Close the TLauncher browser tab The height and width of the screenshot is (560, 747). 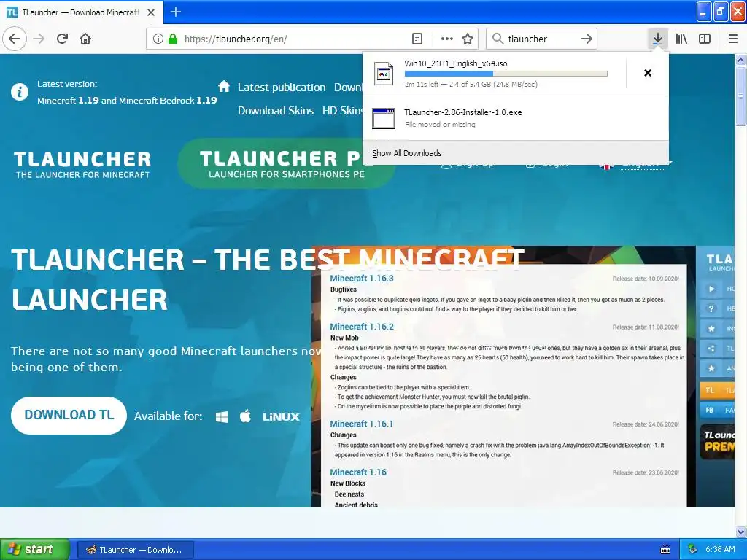[x=151, y=12]
